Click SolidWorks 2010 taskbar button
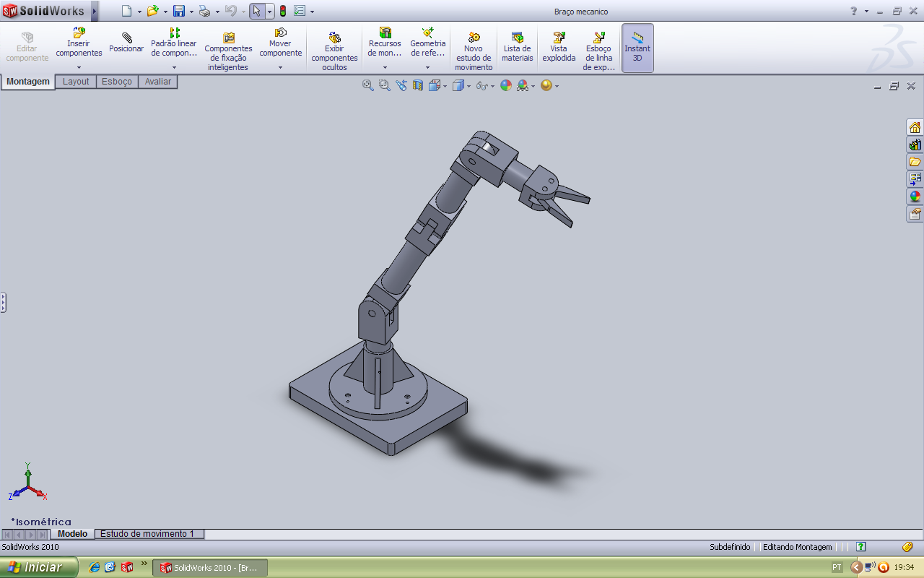Viewport: 924px width, 578px height. [x=210, y=568]
